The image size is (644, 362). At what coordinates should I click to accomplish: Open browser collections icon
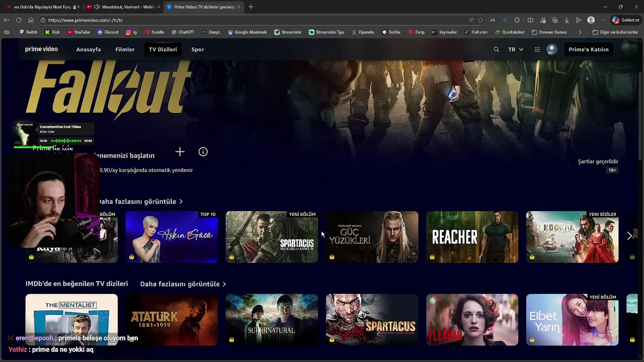pyautogui.click(x=554, y=20)
